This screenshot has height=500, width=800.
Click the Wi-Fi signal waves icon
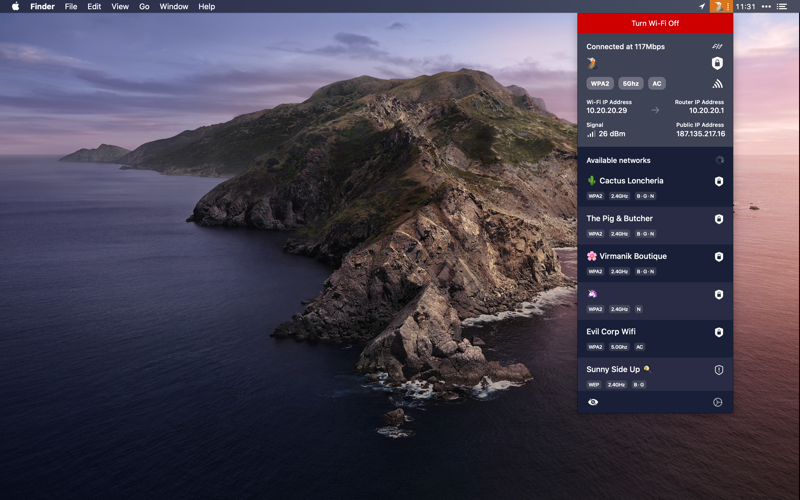(717, 84)
